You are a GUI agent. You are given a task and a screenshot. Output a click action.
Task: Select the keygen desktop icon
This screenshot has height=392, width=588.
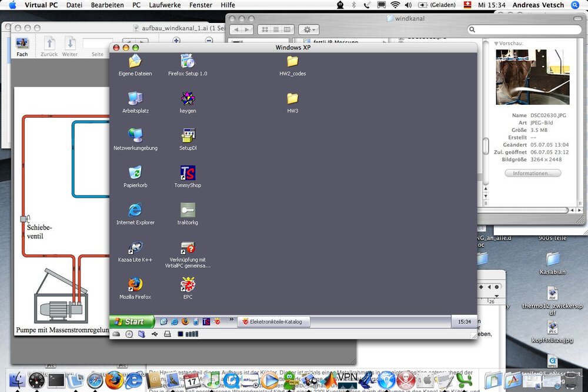188,102
